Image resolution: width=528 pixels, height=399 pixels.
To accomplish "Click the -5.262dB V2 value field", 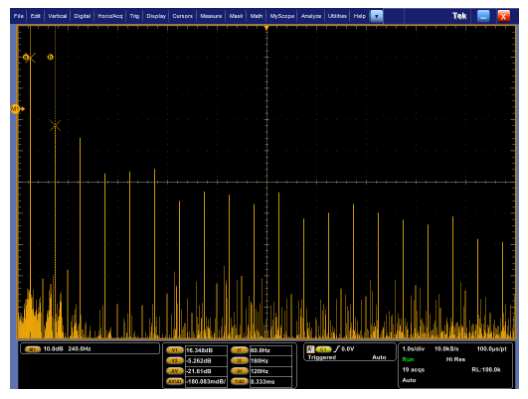I will 206,361.
